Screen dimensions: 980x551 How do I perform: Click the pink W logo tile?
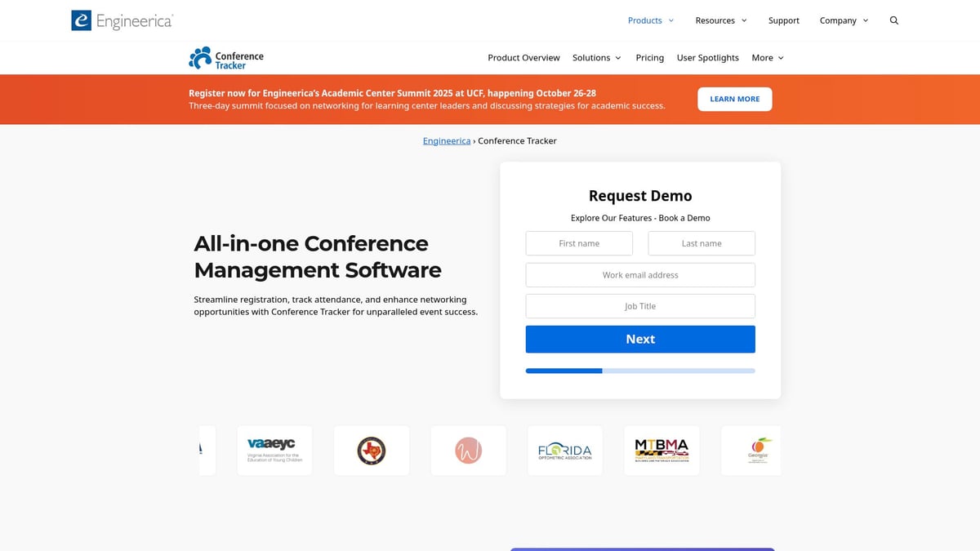tap(468, 450)
